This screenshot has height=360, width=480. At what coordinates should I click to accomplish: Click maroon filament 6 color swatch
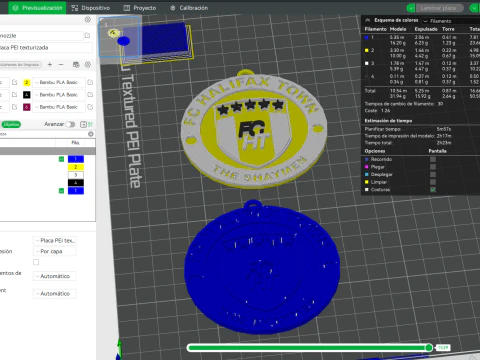point(27,107)
